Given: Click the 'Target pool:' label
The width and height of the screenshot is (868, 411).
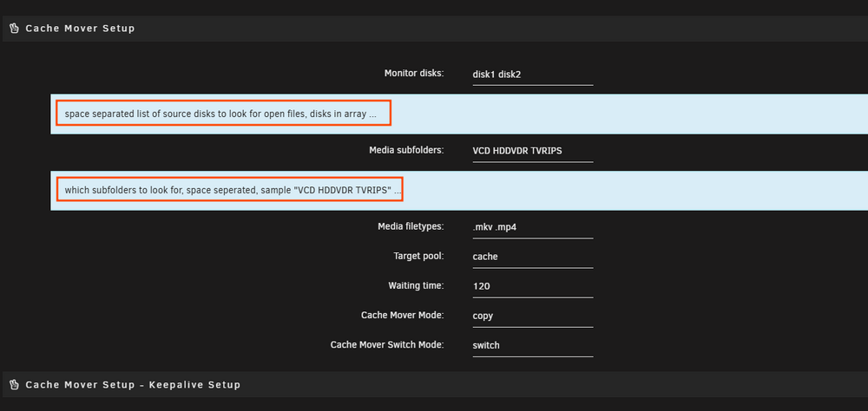Looking at the screenshot, I should pos(419,256).
